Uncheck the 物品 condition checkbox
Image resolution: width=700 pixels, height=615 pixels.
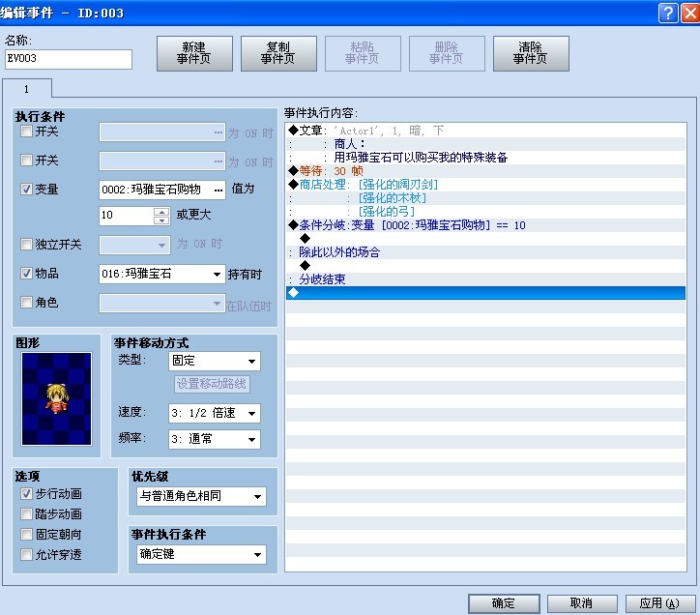click(x=26, y=273)
